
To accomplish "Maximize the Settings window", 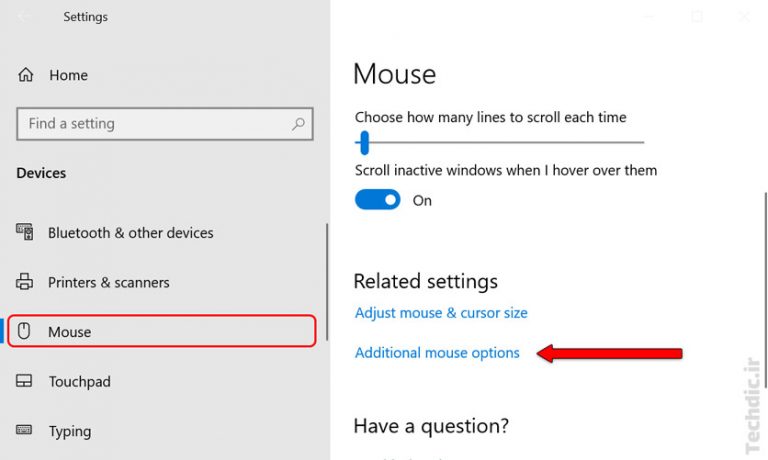I will click(x=697, y=17).
